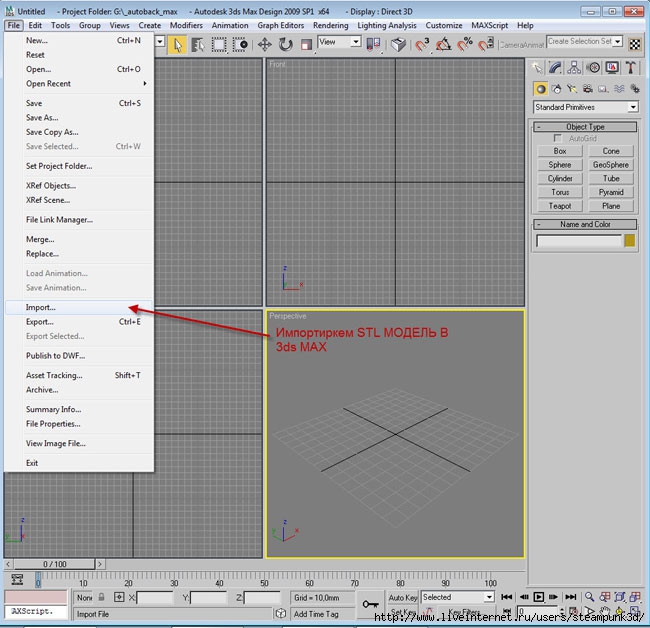Click the Select and Manipulate icon
The height and width of the screenshot is (628, 650).
(398, 44)
